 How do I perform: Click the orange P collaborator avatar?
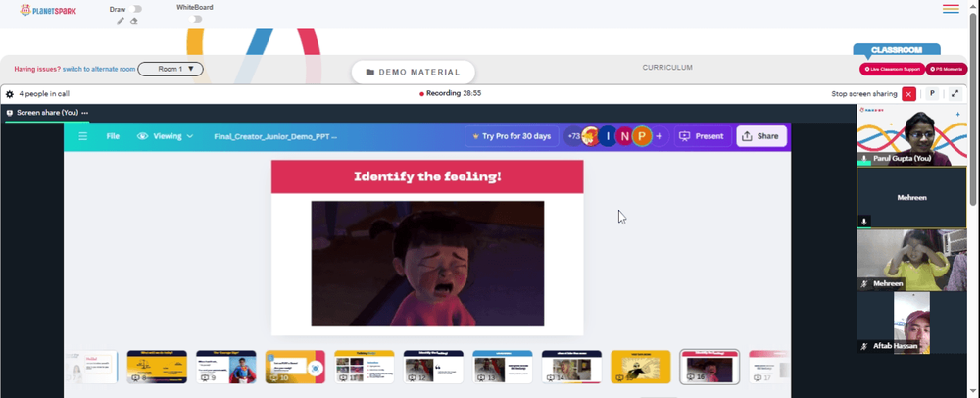click(642, 136)
